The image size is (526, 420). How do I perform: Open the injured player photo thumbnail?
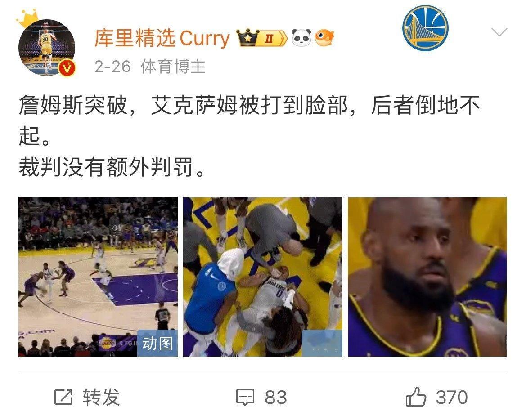click(263, 277)
